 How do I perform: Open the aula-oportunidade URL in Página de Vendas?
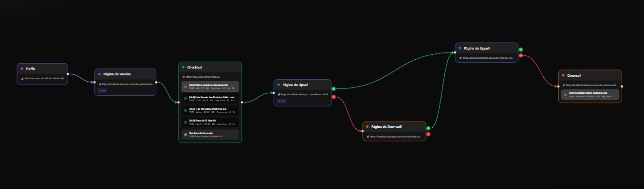click(x=128, y=84)
